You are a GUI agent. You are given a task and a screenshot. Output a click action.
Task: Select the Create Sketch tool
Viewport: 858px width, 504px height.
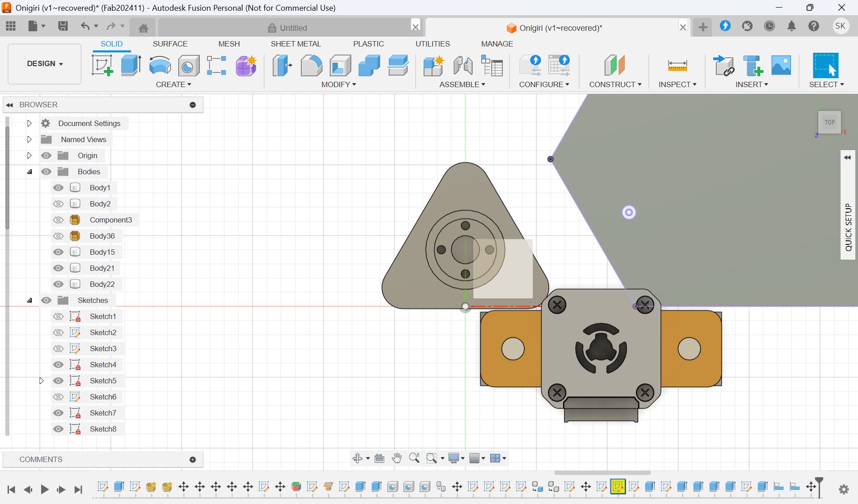click(x=102, y=65)
